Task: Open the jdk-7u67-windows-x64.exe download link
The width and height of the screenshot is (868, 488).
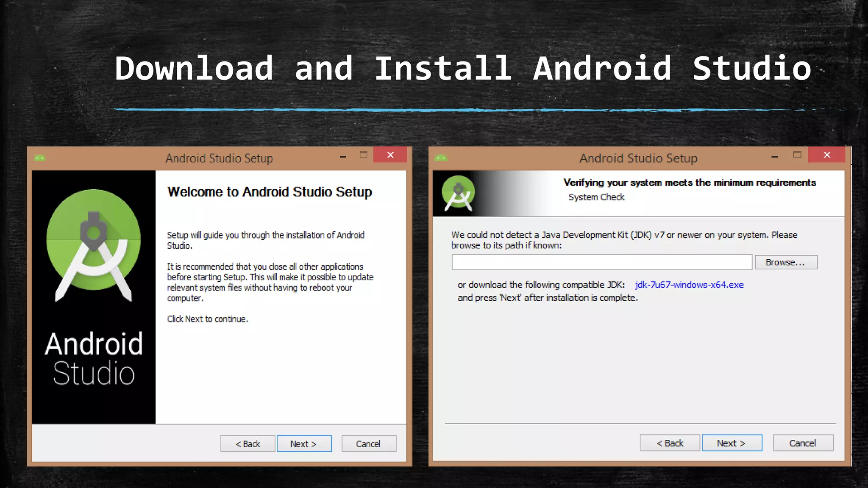Action: coord(689,285)
